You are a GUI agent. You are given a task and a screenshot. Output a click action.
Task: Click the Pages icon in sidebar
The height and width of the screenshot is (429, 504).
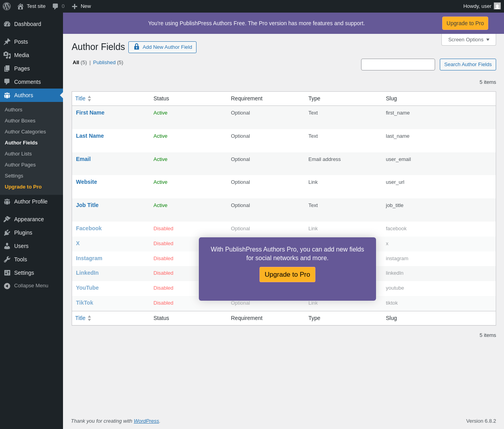pyautogui.click(x=7, y=68)
